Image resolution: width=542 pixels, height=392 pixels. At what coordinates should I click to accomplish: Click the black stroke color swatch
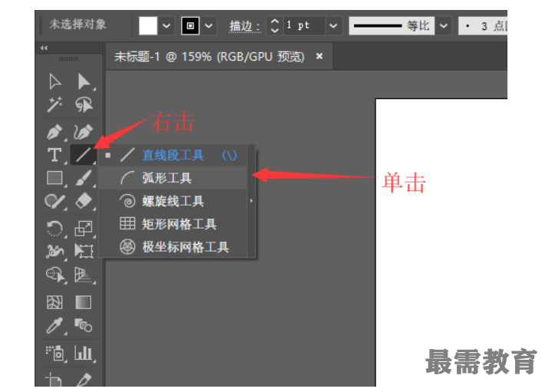[x=190, y=25]
